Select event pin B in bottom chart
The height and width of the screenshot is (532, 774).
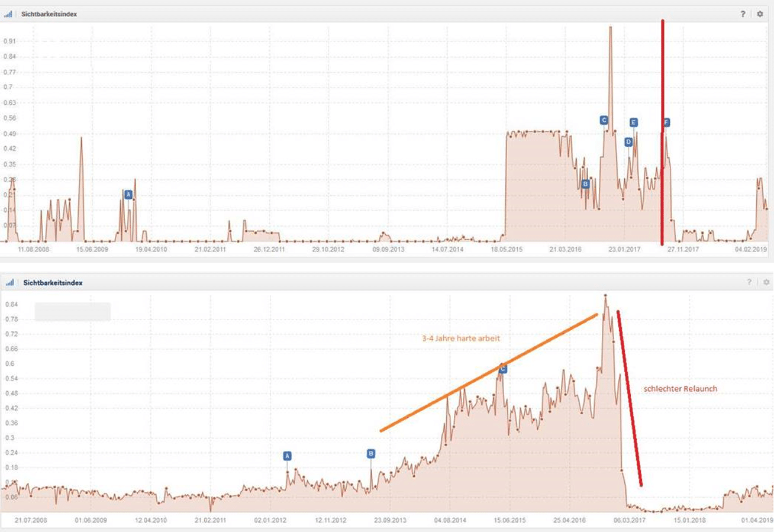click(371, 454)
